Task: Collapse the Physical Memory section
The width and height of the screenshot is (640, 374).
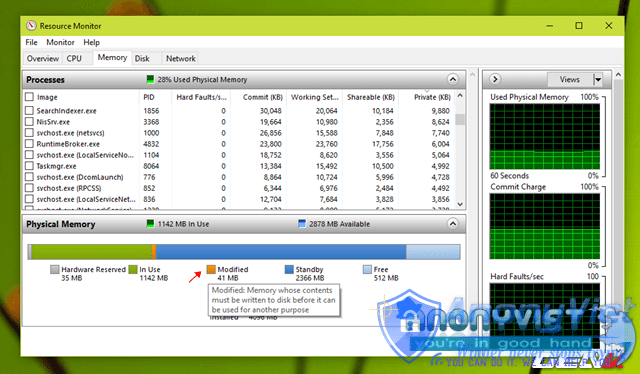Action: (453, 224)
